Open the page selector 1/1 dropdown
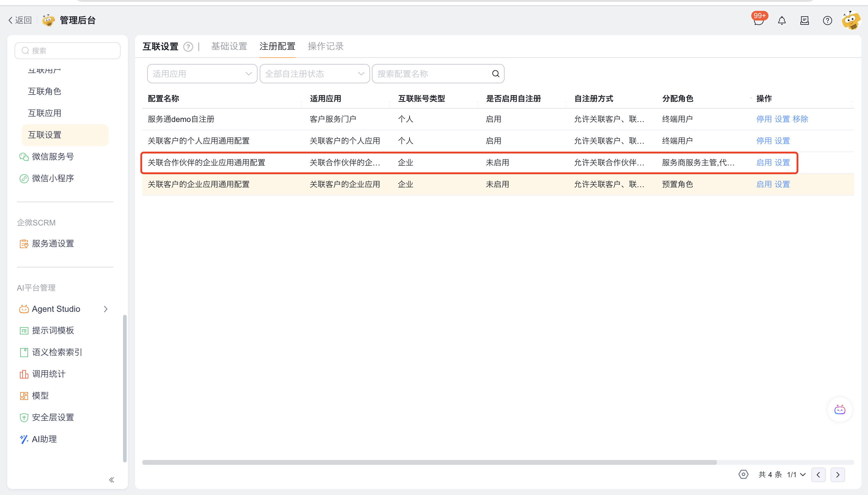Screen dimensions: 868x495 [796, 474]
